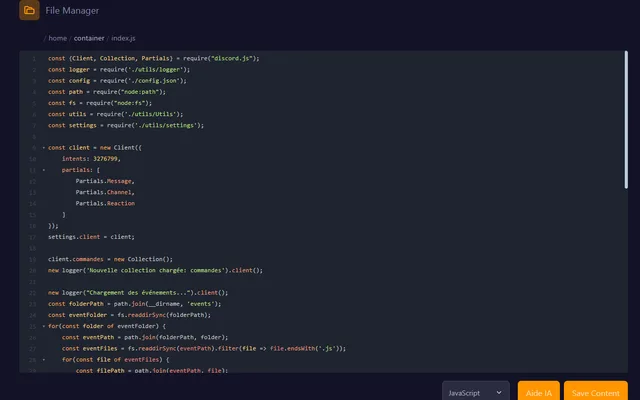Click the const eventPath line
This screenshot has height=400, width=640.
pos(145,337)
